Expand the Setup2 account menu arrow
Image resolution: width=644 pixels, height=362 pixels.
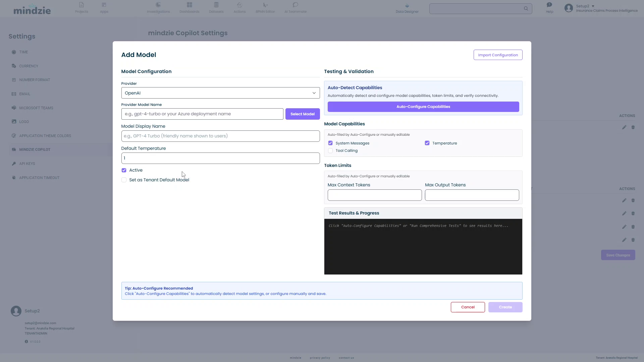593,6
